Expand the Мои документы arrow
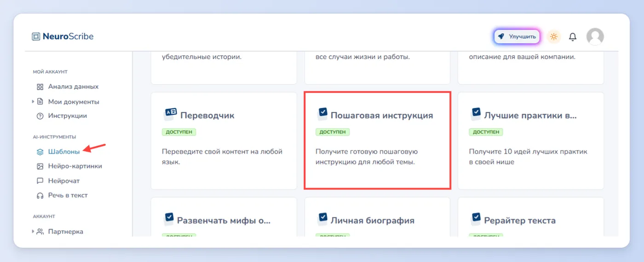This screenshot has height=262, width=644. (33, 101)
